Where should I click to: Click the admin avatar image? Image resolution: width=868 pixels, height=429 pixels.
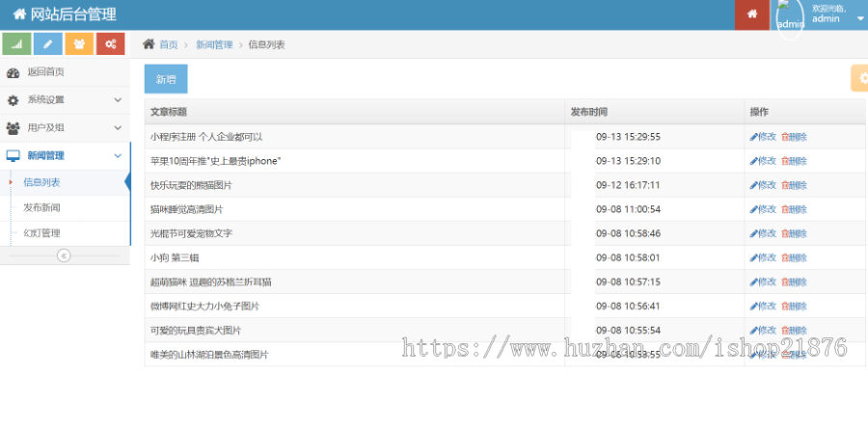click(789, 17)
